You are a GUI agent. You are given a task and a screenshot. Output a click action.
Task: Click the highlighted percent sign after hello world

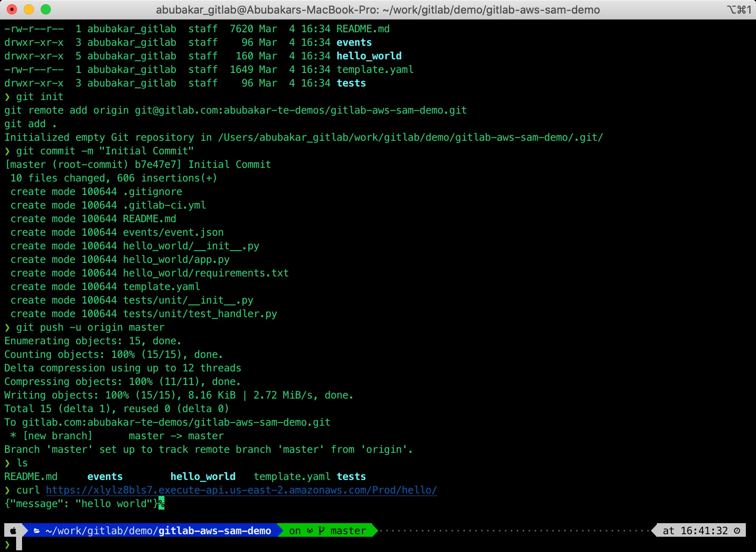point(161,504)
